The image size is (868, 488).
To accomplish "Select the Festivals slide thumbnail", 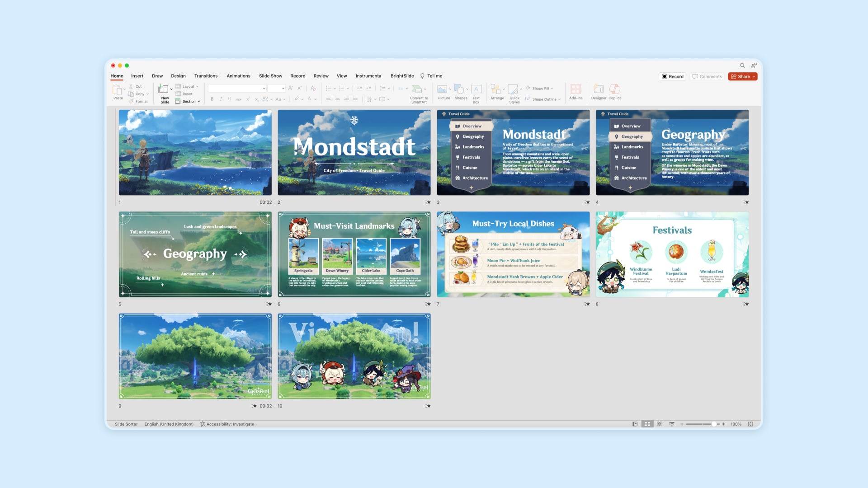I will pos(672,254).
